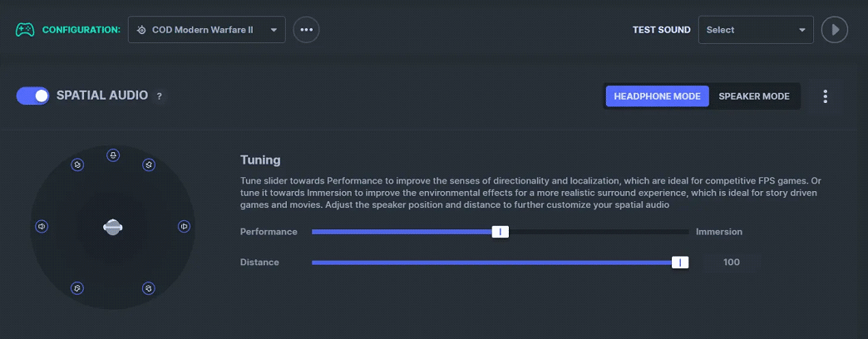Click the Distance value field showing 100

click(732, 262)
